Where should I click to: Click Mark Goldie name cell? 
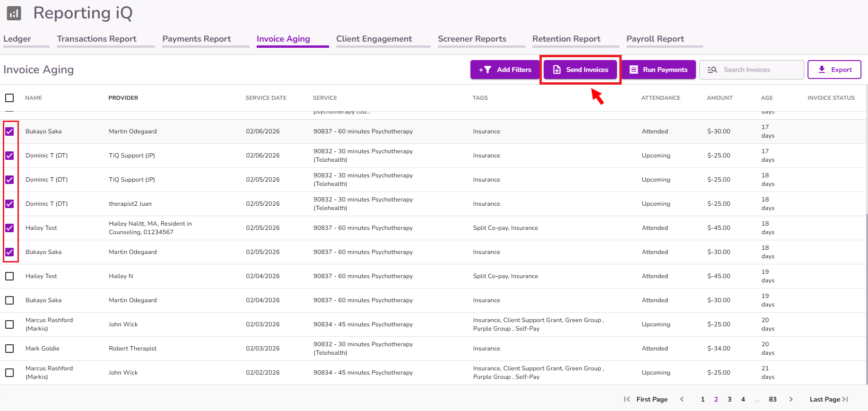pos(43,349)
